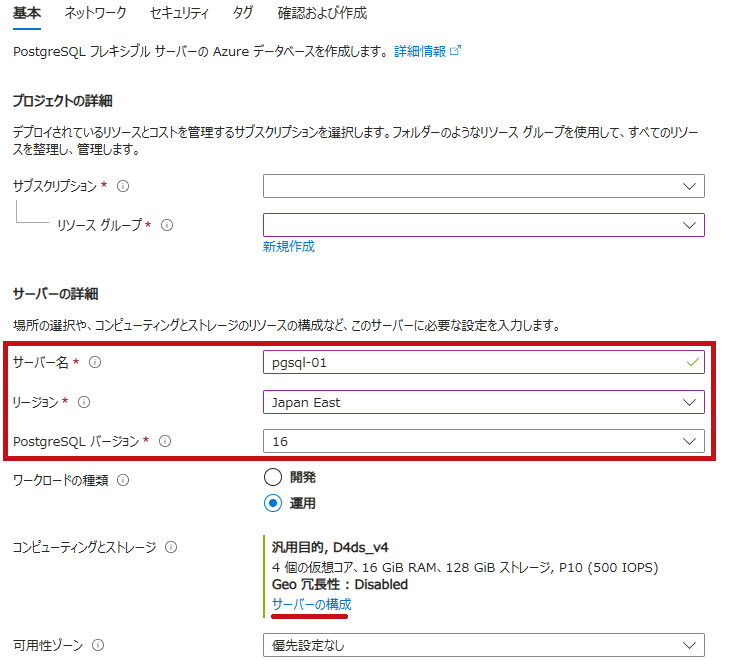The height and width of the screenshot is (667, 730).
Task: Click info icon next to サブスクリプション
Action: click(x=123, y=186)
